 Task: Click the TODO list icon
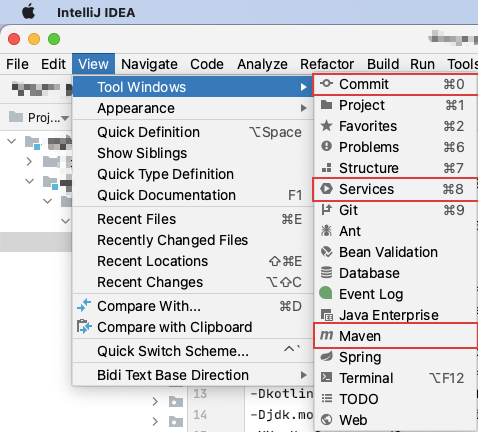pyautogui.click(x=326, y=398)
